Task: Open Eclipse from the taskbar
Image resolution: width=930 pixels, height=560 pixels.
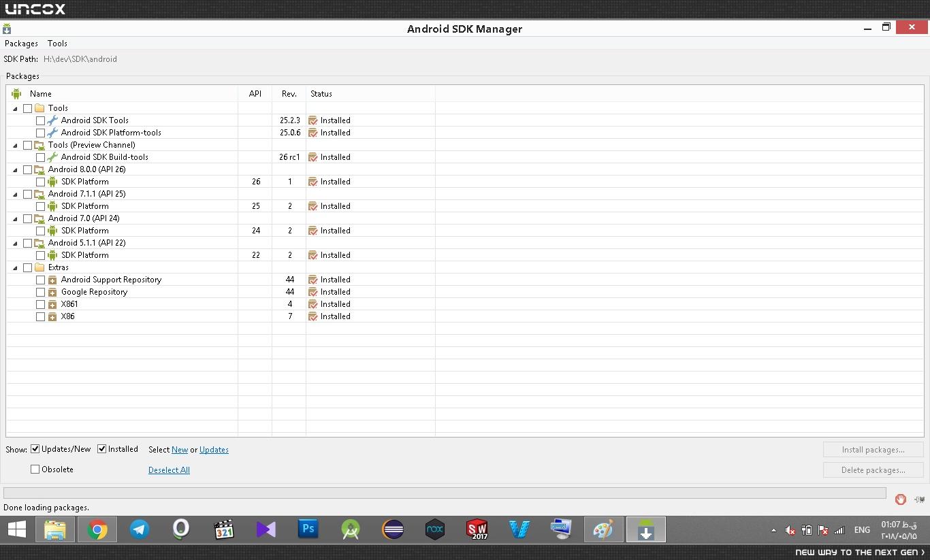Action: click(x=393, y=529)
